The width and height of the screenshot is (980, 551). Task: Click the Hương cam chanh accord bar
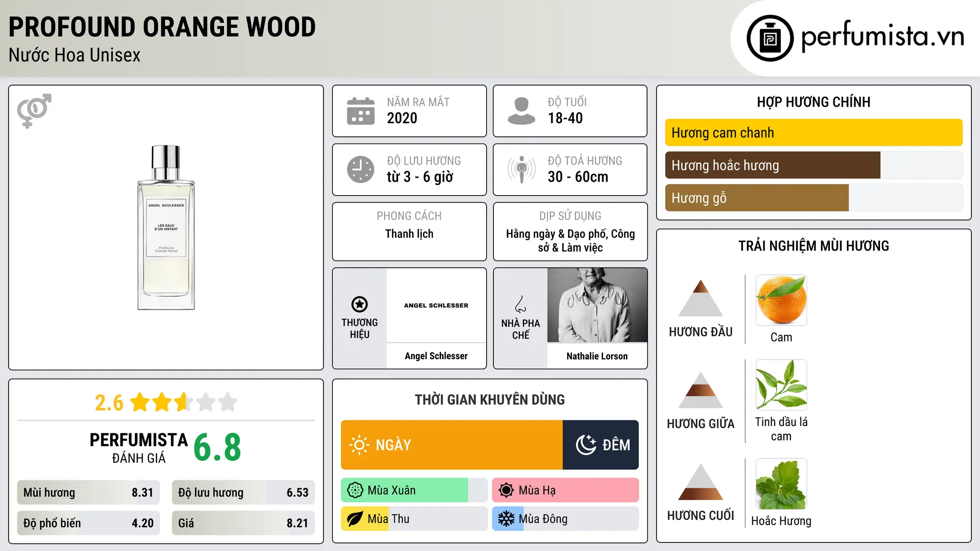pyautogui.click(x=813, y=132)
